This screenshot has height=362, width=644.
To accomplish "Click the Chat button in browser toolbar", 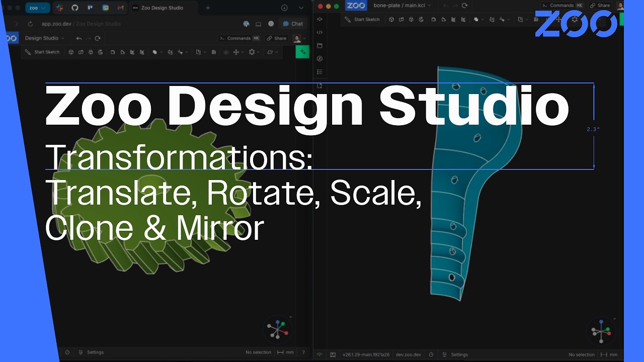I will pyautogui.click(x=293, y=24).
